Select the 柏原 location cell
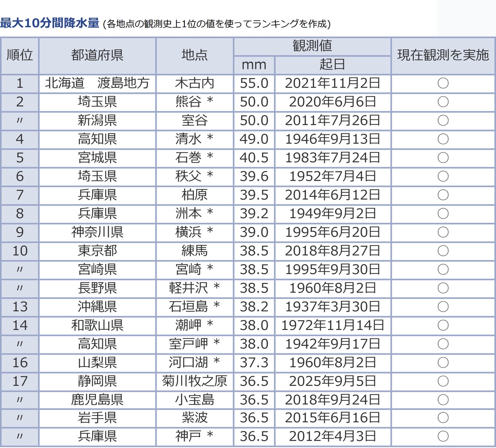The width and height of the screenshot is (496, 448). [195, 195]
